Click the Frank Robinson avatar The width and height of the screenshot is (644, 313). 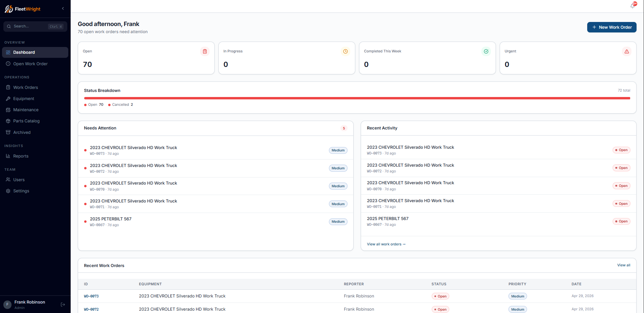click(7, 305)
